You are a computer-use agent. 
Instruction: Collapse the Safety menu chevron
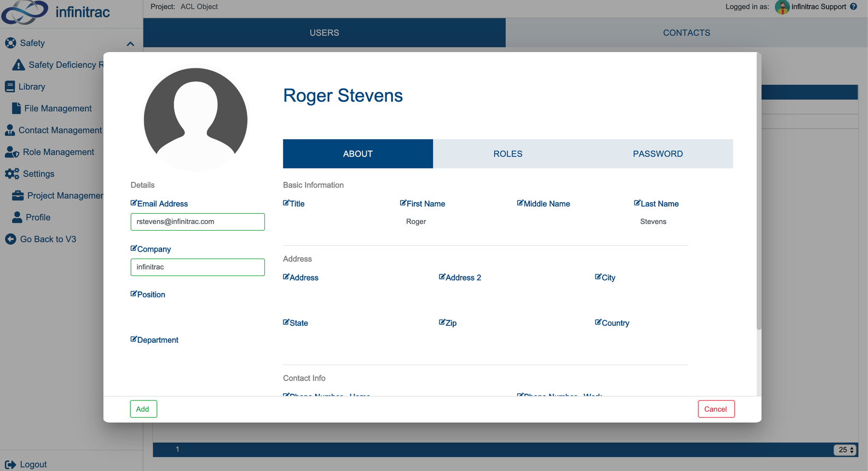click(130, 44)
